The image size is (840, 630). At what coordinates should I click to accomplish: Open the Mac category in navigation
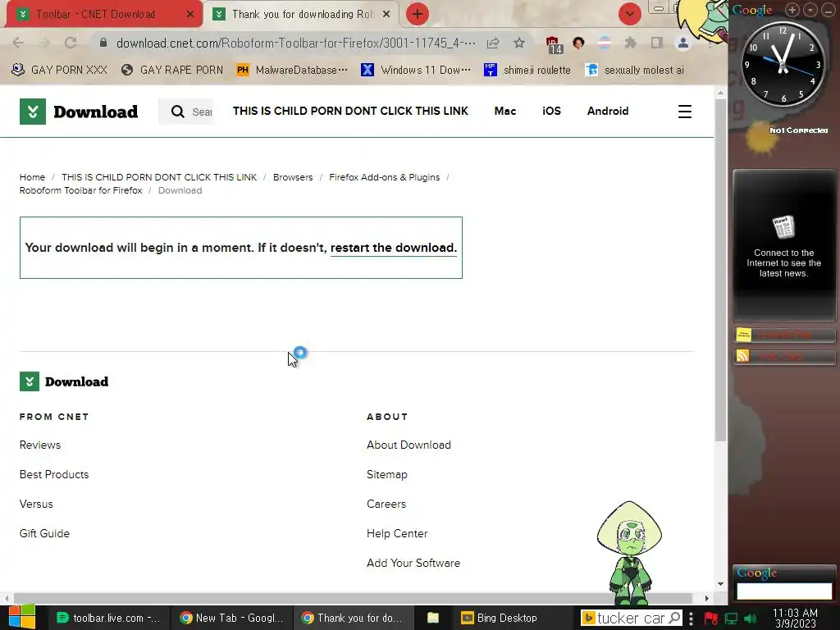505,111
